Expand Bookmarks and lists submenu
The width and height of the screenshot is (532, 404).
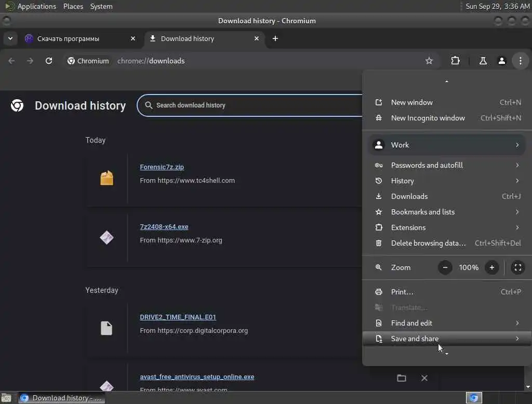click(447, 212)
